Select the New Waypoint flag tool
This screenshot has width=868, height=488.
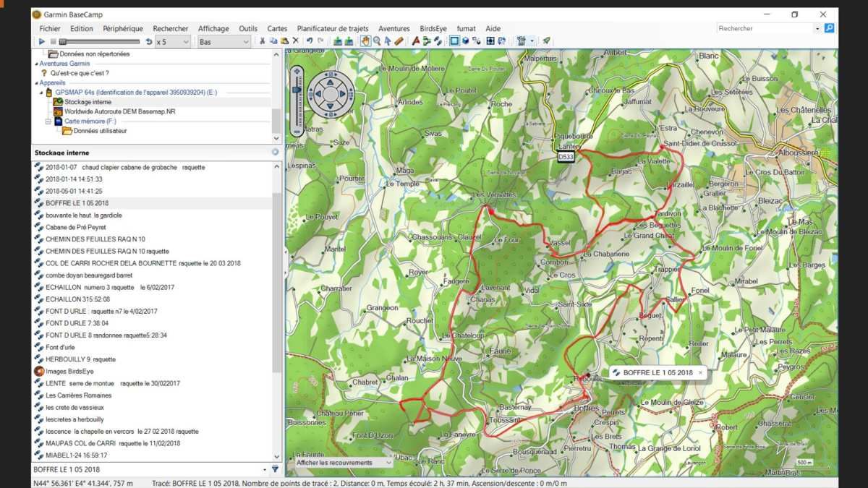pyautogui.click(x=415, y=41)
